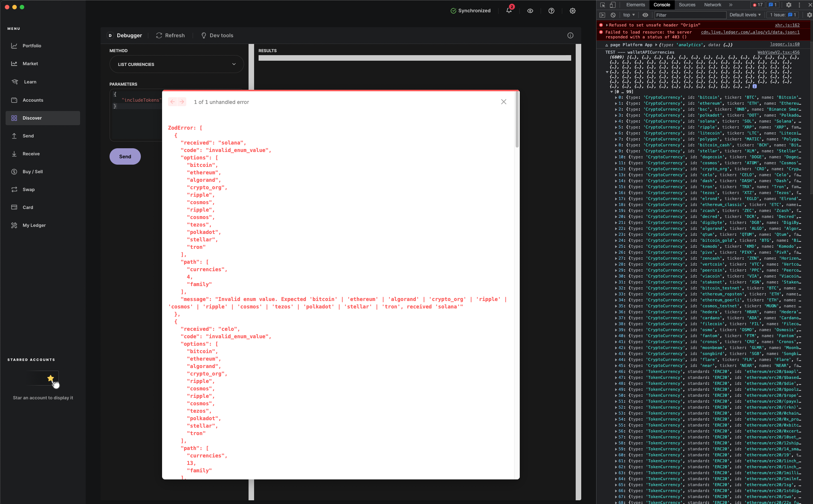Clear the DevTools console
Image resolution: width=813 pixels, height=504 pixels.
click(613, 15)
